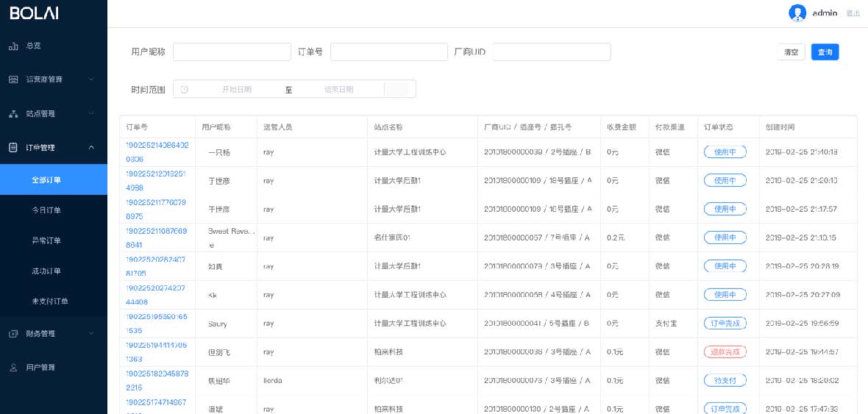Focus the 订单号 input field

coord(389,52)
